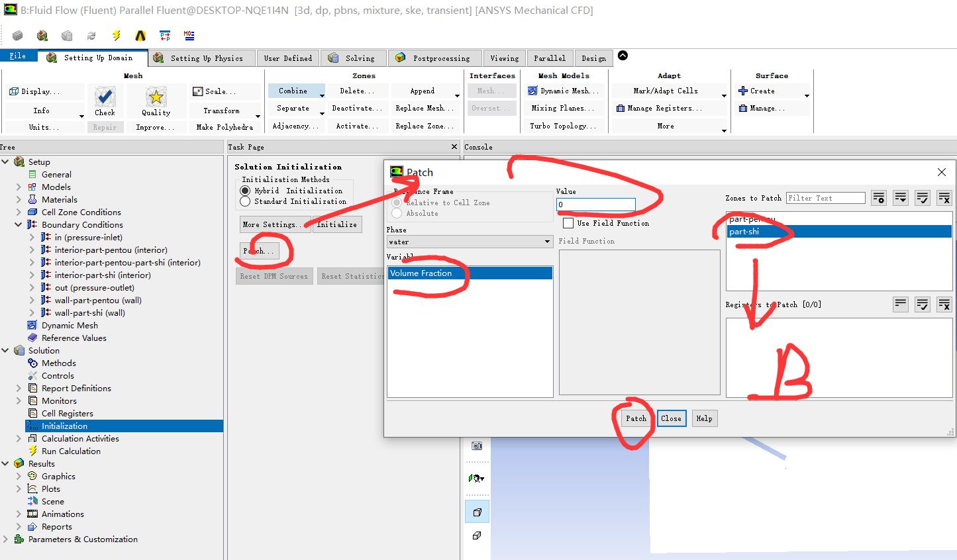Select Reference Values in tree
Image resolution: width=957 pixels, height=560 pixels.
pos(74,338)
